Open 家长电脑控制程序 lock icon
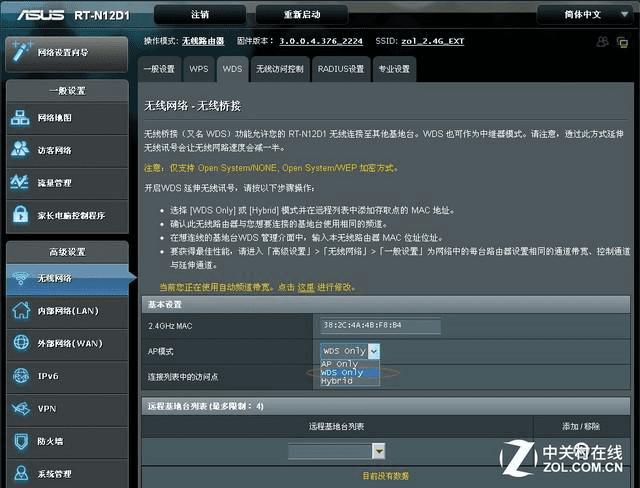 [20, 215]
